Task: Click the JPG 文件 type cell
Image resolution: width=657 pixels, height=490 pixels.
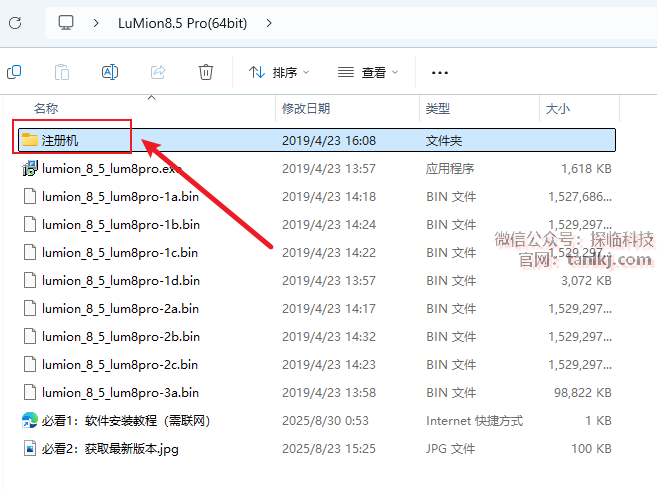Action: point(450,449)
